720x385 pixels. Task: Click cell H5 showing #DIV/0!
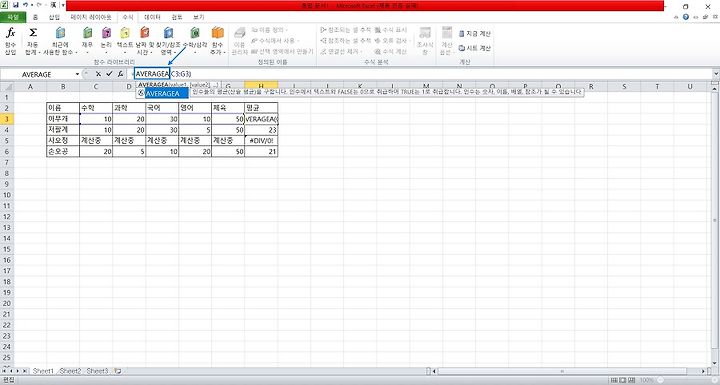[x=261, y=141]
